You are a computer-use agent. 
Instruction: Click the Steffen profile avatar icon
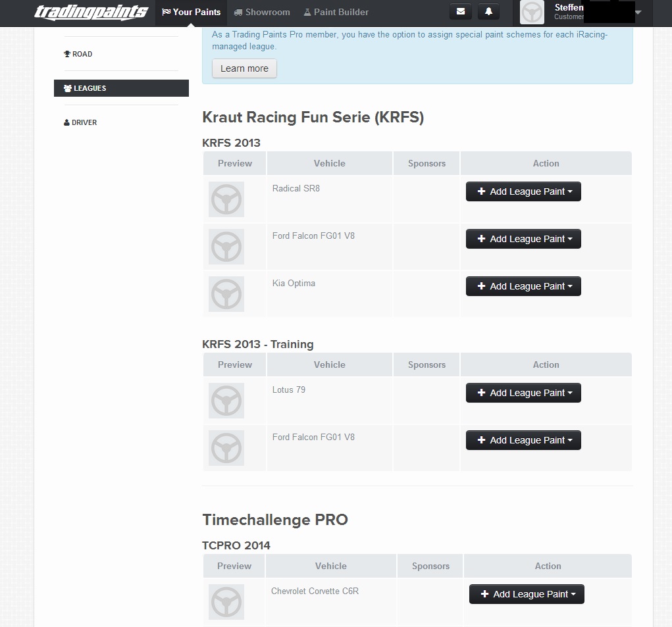(532, 12)
